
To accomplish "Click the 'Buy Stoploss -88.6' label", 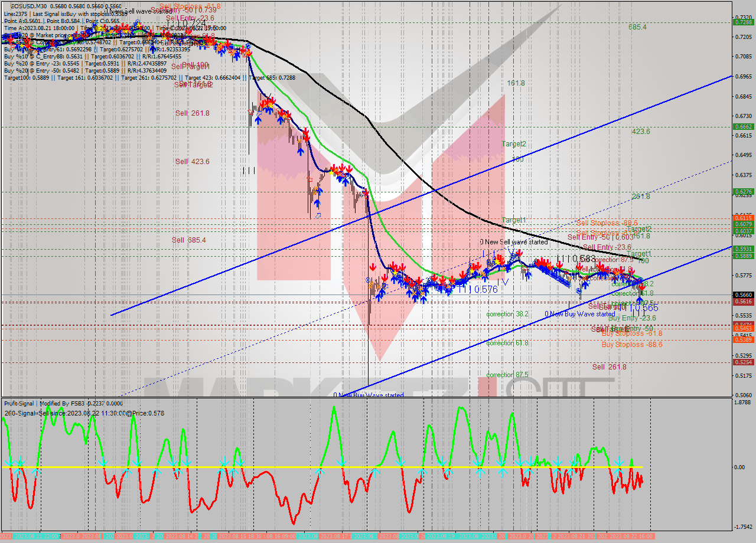I will (x=631, y=345).
